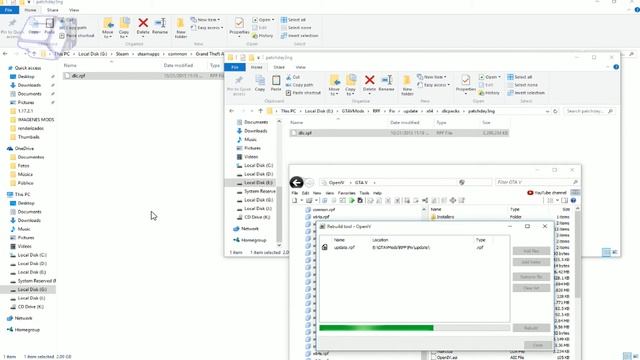
Task: Click Copy to in the back Explorer ribbon
Action: click(x=124, y=27)
